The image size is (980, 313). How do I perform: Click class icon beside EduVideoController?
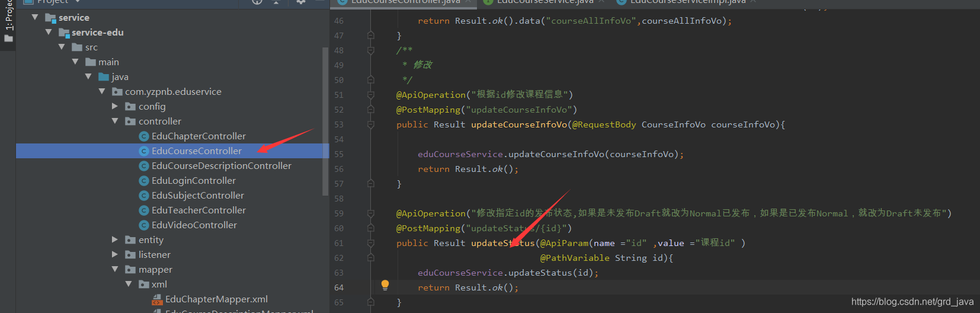click(143, 225)
